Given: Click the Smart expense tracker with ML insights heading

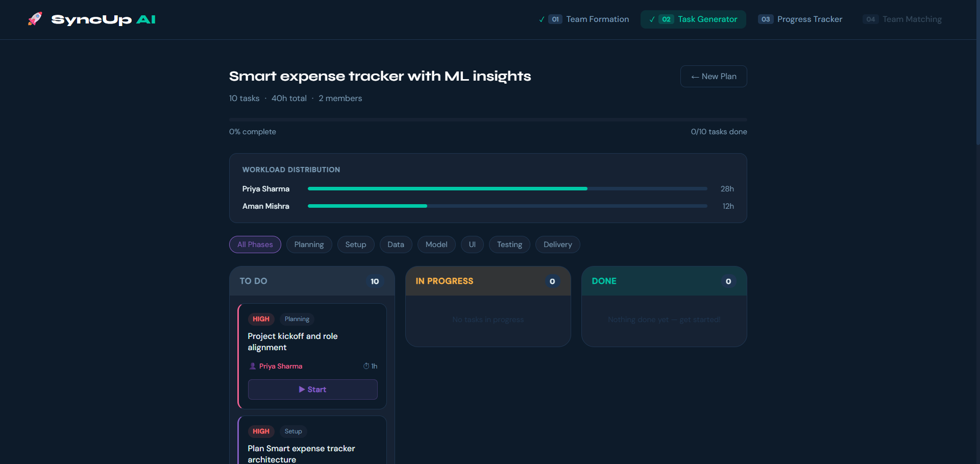Looking at the screenshot, I should click(380, 76).
